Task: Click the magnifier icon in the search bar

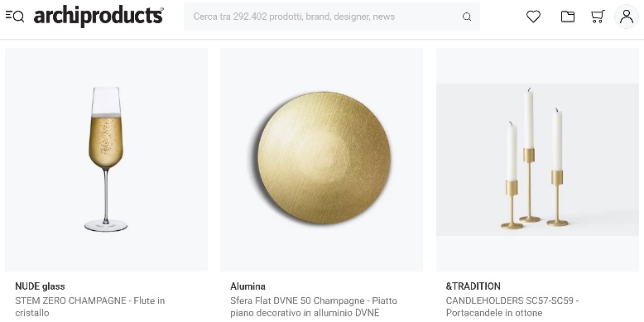Action: click(x=467, y=17)
